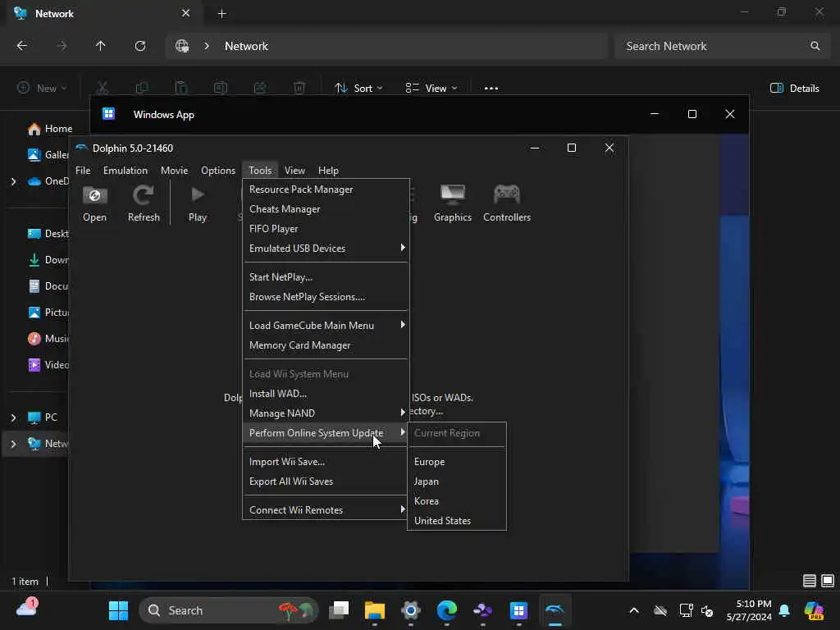Screen dimensions: 840x630
Task: Open Dolphin File menu
Action: [83, 171]
